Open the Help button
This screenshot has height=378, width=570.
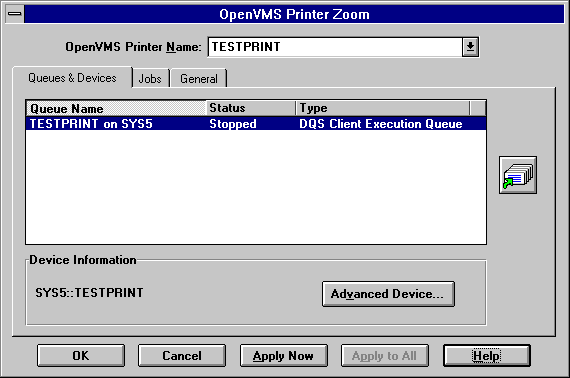coord(486,355)
